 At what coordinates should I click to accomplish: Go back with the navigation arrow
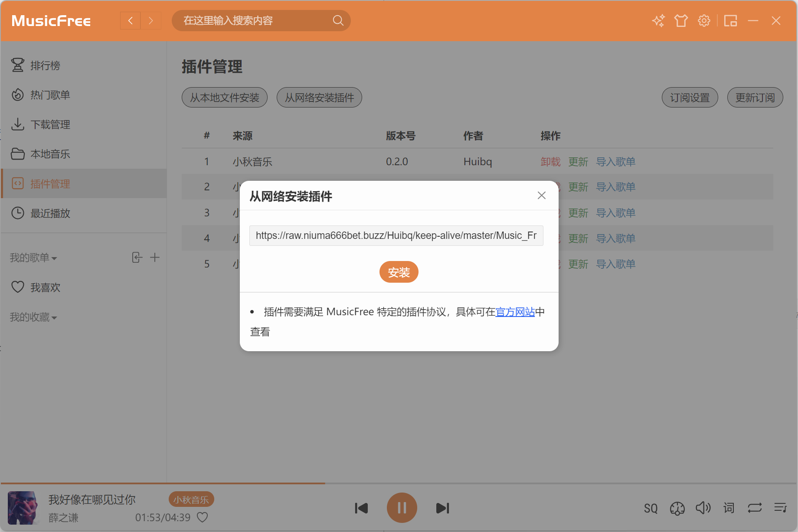click(130, 20)
